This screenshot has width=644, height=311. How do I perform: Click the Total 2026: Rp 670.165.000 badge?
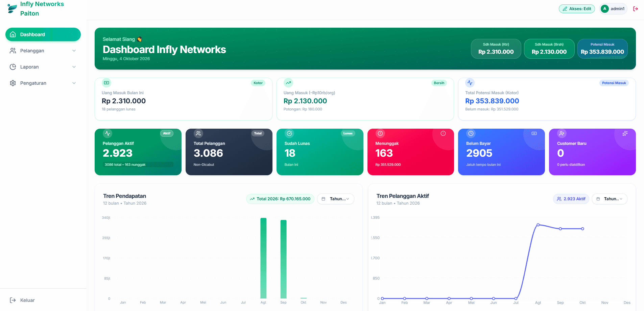click(x=280, y=199)
